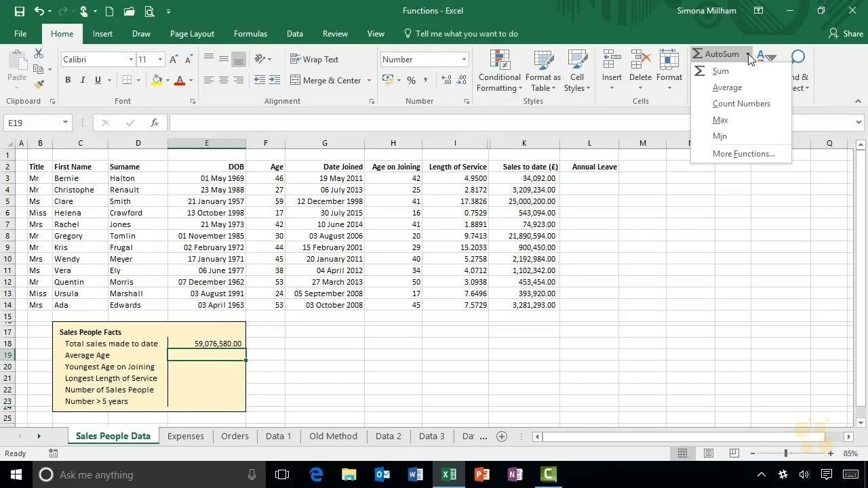The width and height of the screenshot is (868, 488).
Task: Open Fill Color dropdown arrow
Action: click(x=167, y=80)
